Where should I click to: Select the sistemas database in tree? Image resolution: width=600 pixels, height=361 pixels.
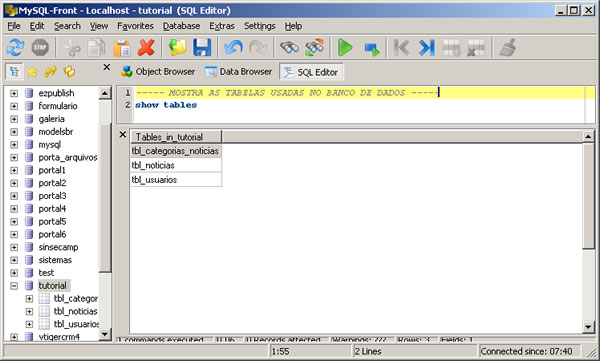point(55,260)
